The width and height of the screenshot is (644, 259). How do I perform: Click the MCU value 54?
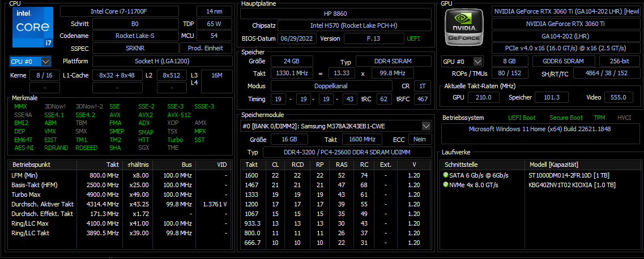[214, 36]
